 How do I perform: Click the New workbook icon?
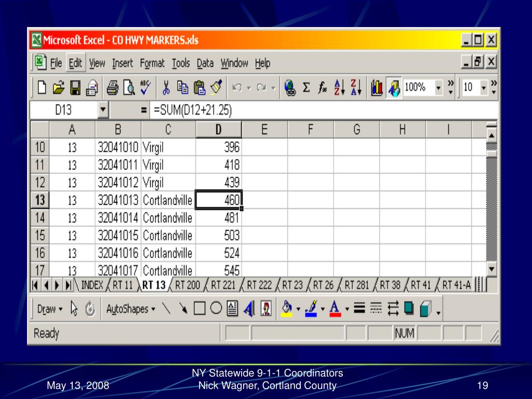[x=42, y=88]
